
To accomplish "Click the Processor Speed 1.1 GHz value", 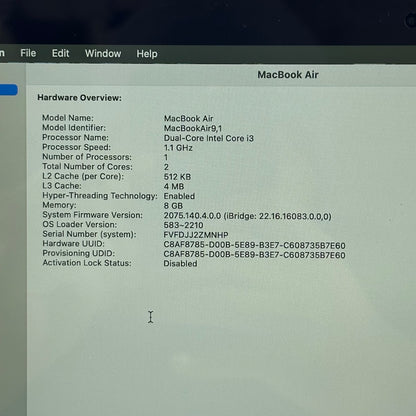I will click(178, 148).
